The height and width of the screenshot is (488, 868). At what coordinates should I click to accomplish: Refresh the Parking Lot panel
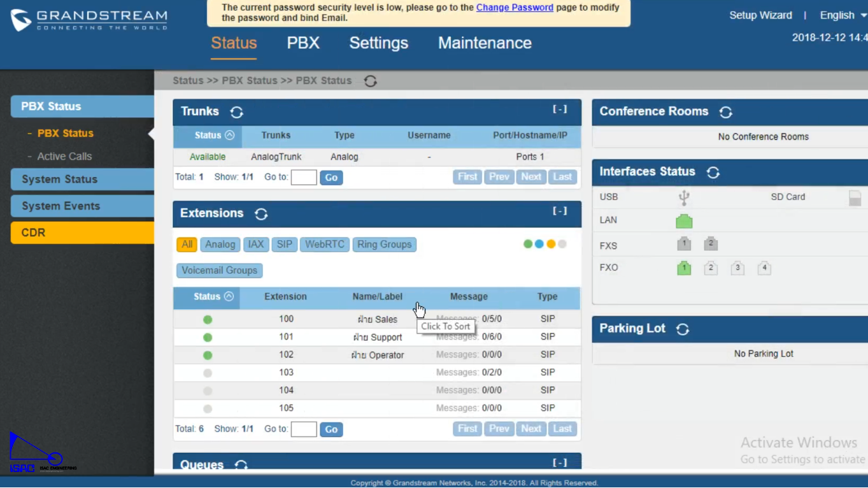(683, 329)
